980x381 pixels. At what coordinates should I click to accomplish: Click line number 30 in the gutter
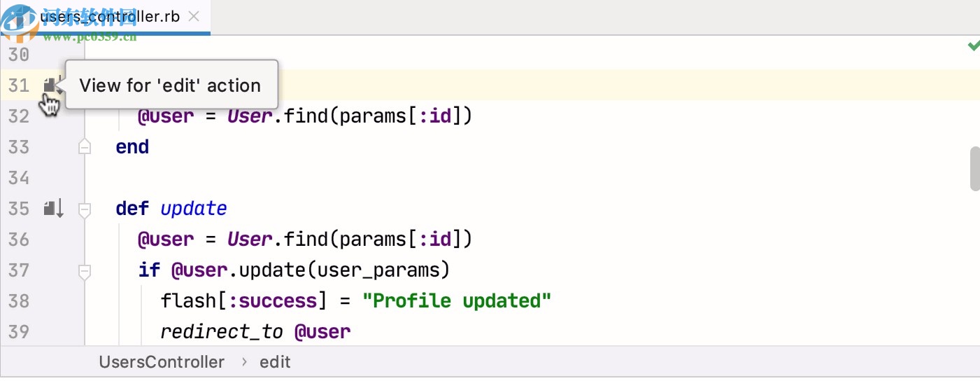(19, 55)
